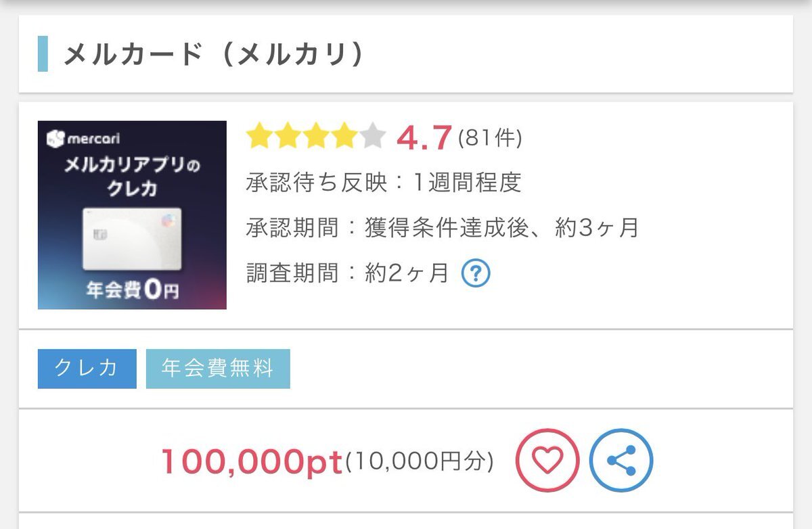Tap the blue share icon
Image resolution: width=812 pixels, height=529 pixels.
[x=621, y=461]
